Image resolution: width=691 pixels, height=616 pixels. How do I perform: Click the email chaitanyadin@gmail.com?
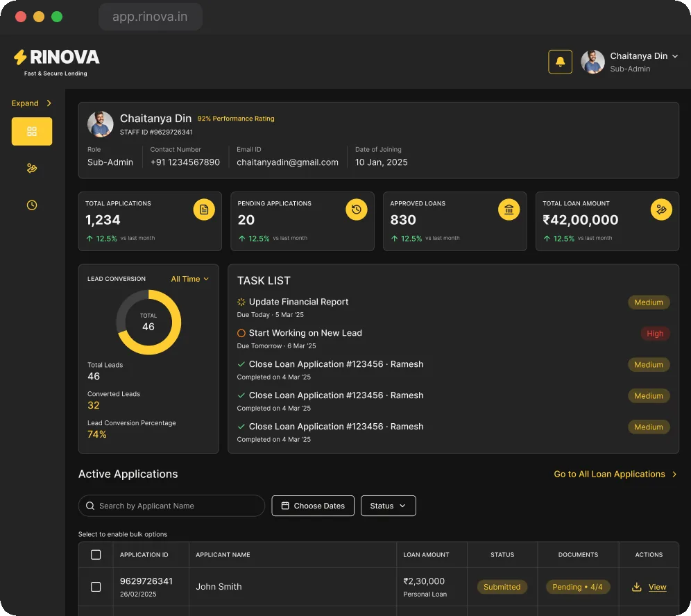[287, 162]
